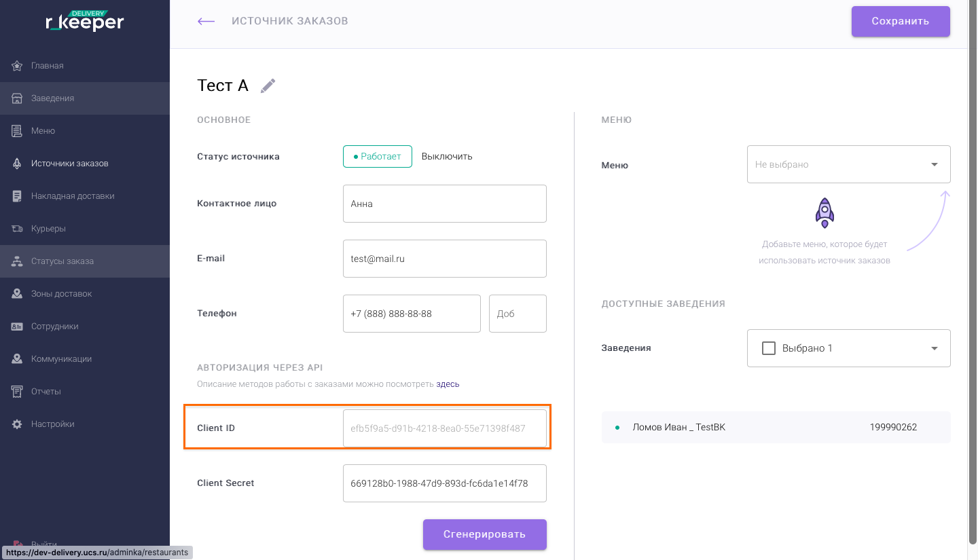Switch source status to Выключить
978x560 pixels.
tap(447, 156)
